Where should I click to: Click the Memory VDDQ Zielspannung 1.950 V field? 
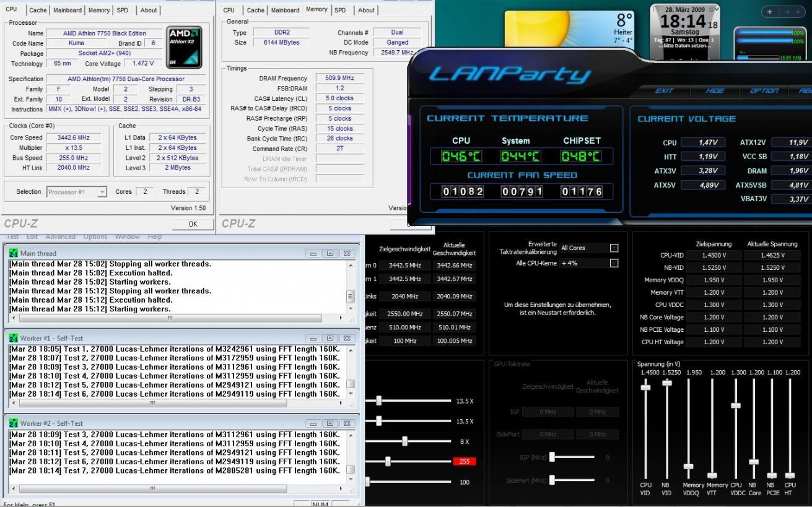pyautogui.click(x=715, y=280)
